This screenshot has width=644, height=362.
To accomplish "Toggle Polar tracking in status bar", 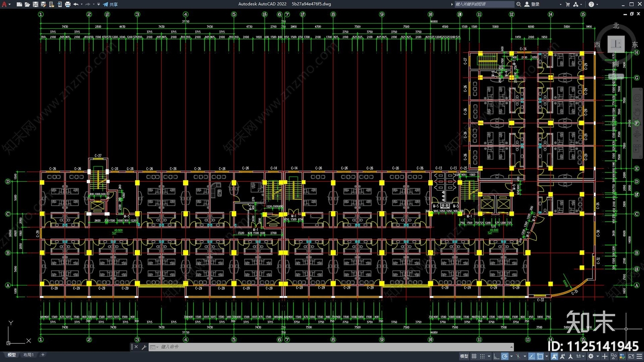I will point(505,356).
